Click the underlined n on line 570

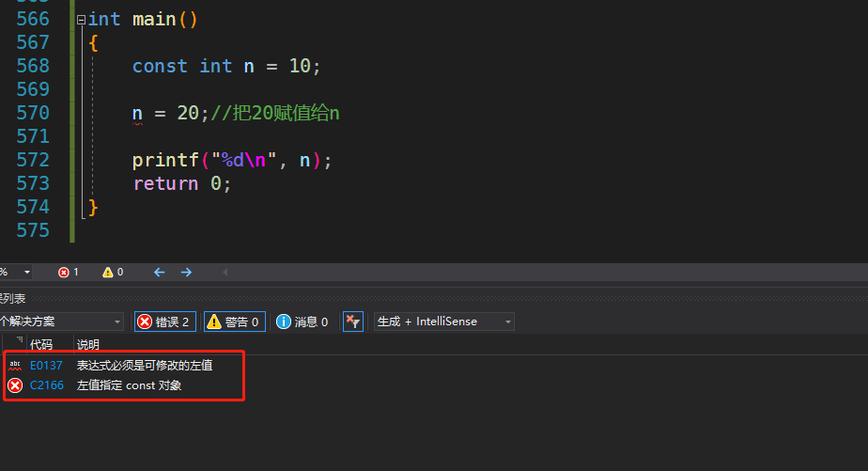click(137, 114)
